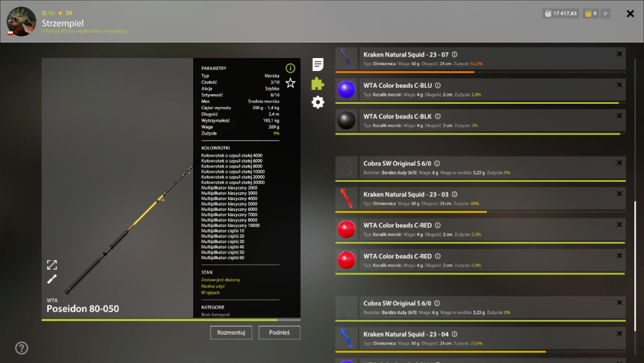Click the WTA Color beads C-BLU title
This screenshot has height=363, width=644.
pos(397,86)
